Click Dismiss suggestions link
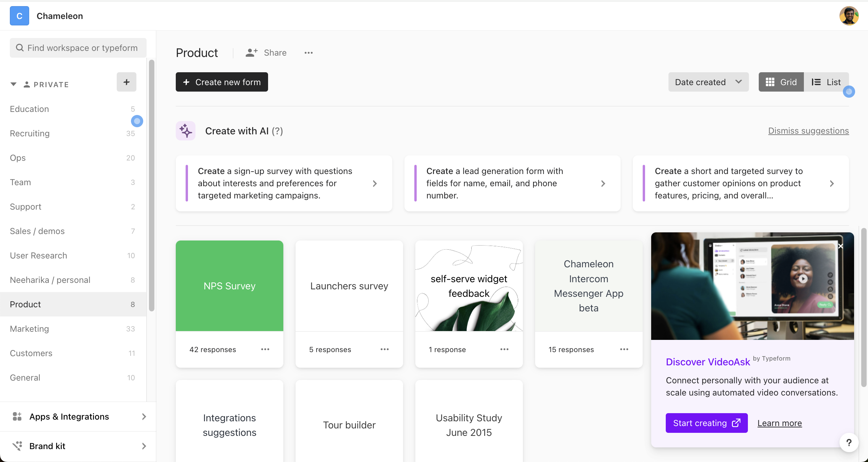This screenshot has width=868, height=462. (808, 131)
